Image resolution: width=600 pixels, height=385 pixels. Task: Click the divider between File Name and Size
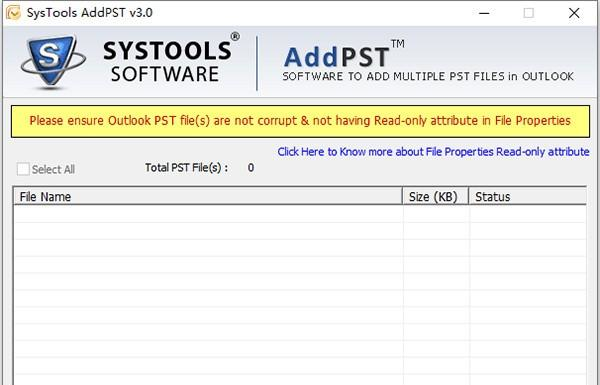point(403,196)
